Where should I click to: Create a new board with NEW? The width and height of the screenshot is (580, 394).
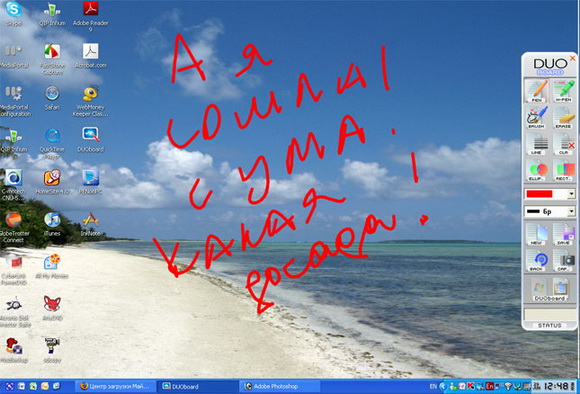tap(536, 234)
